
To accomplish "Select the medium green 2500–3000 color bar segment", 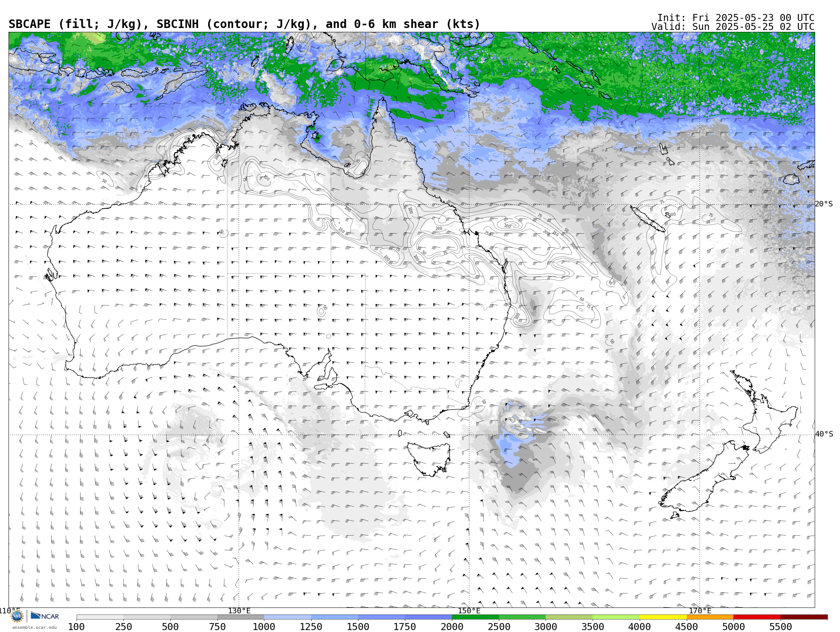I will click(x=522, y=617).
